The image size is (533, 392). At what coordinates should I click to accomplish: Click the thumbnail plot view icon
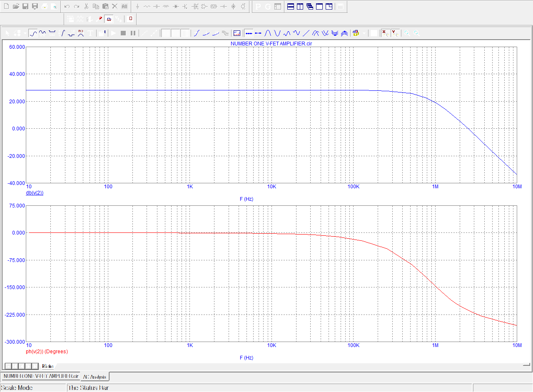tap(237, 33)
